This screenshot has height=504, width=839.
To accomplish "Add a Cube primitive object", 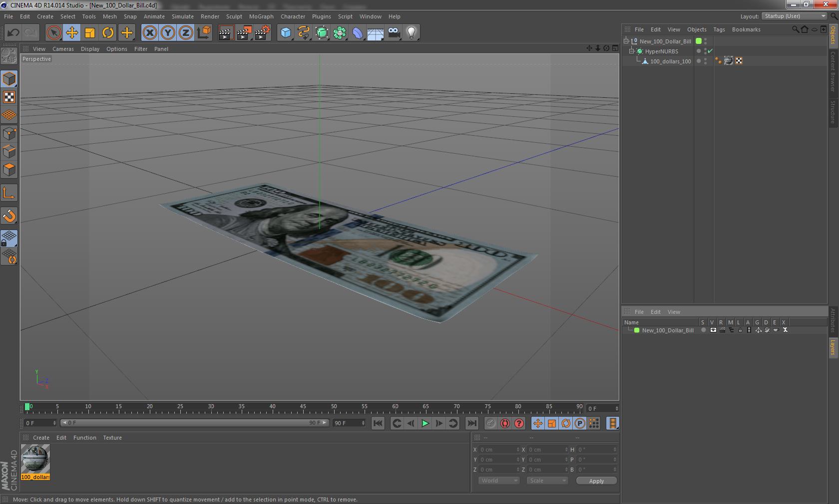I will [286, 33].
